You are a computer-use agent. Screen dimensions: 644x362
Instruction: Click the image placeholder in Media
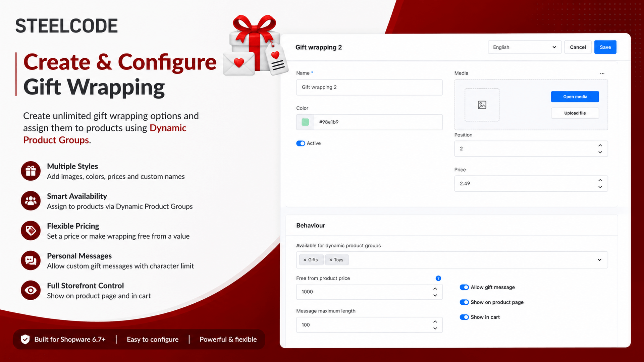(x=482, y=105)
